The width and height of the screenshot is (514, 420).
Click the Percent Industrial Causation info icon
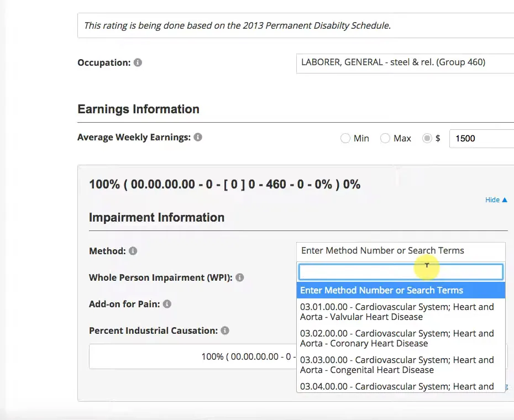coord(225,330)
